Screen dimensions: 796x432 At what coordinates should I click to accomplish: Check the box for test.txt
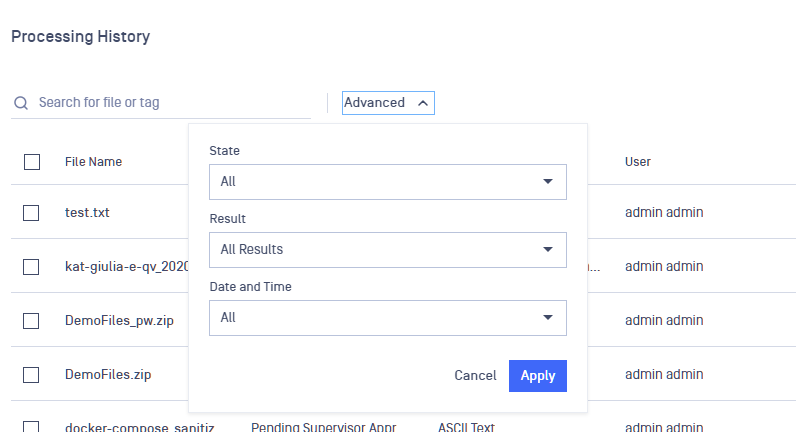(x=31, y=213)
